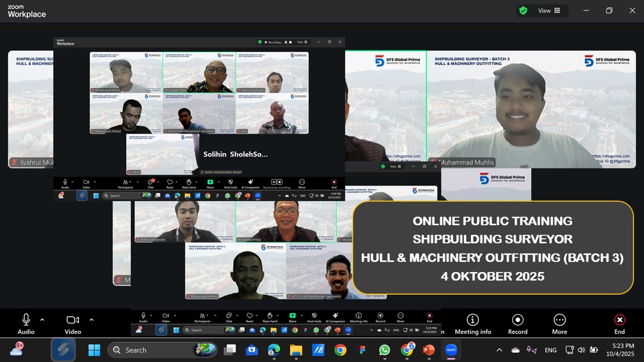The image size is (644, 362).
Task: Open Participants in the upper embedded Zoom toolbar
Action: [x=125, y=183]
